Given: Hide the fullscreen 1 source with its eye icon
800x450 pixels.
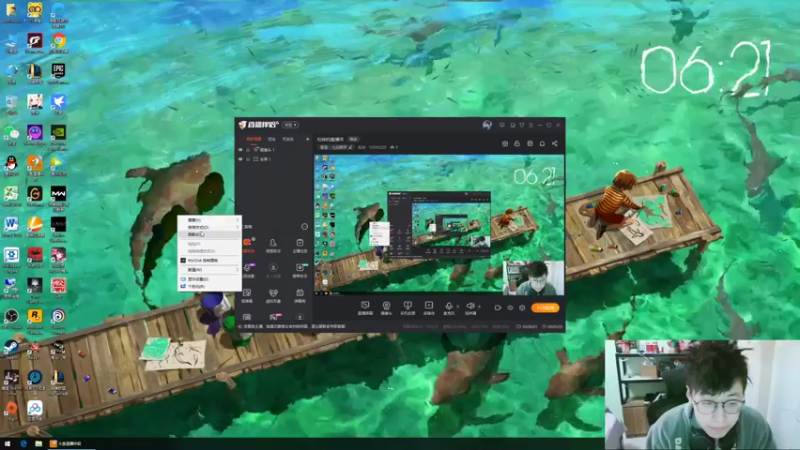Looking at the screenshot, I should click(x=240, y=159).
